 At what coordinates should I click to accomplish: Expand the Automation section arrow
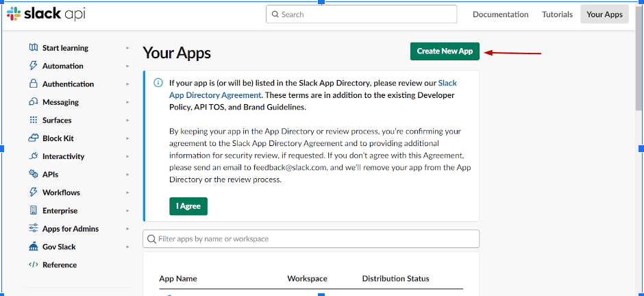127,66
